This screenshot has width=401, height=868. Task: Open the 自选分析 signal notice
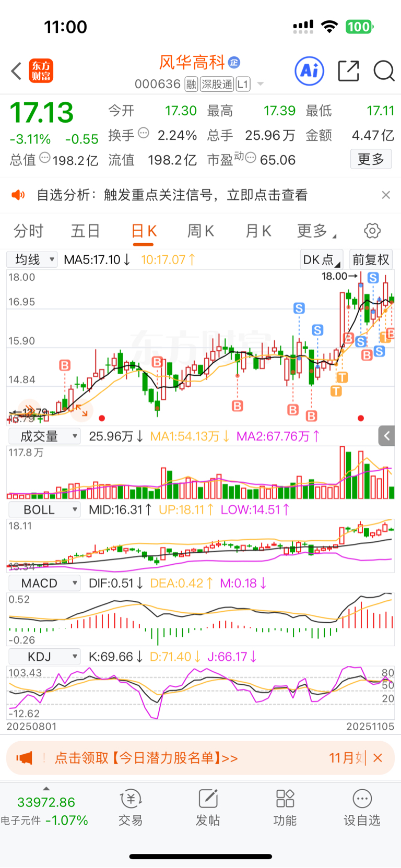(172, 195)
